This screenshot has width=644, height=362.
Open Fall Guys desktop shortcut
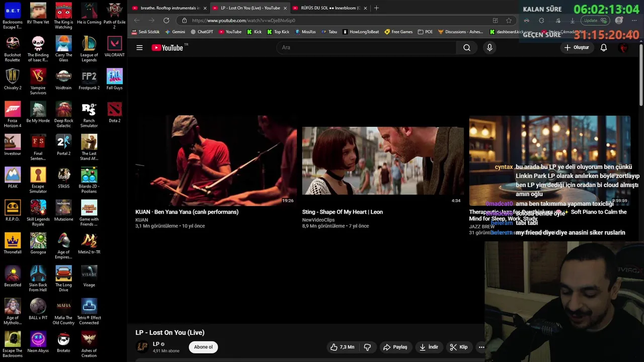point(115,79)
